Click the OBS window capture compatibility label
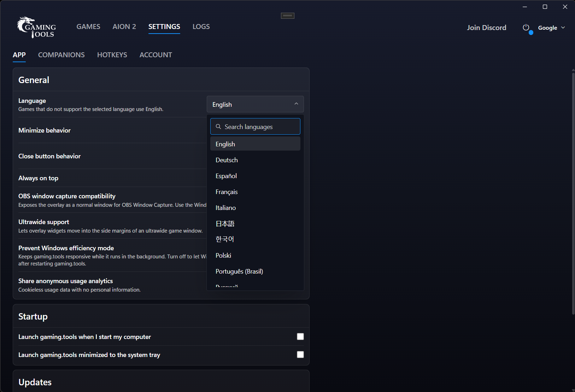 coord(67,196)
